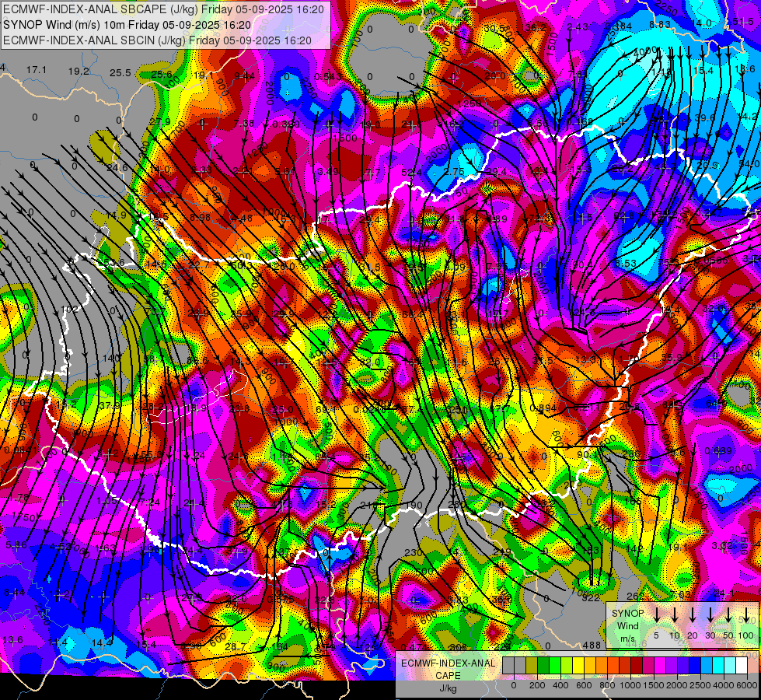761x700 pixels.
Task: Click the 800 tick on CAPE scale
Action: [607, 685]
